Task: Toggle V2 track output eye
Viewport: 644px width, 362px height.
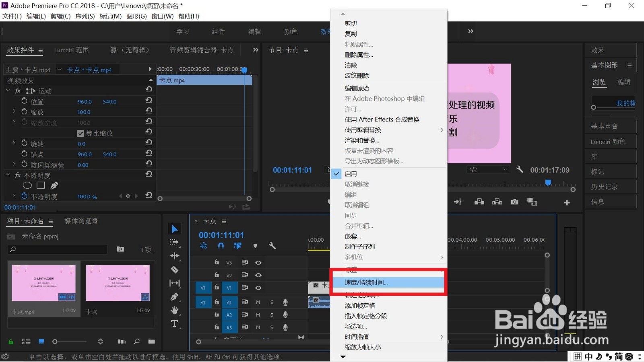Action: [258, 275]
